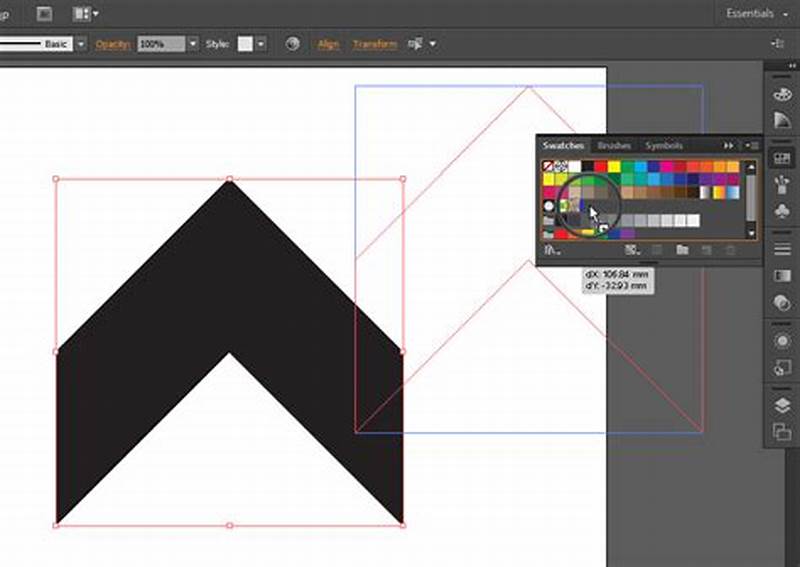Click the Swatches panel scrollbar thumb

[x=751, y=198]
